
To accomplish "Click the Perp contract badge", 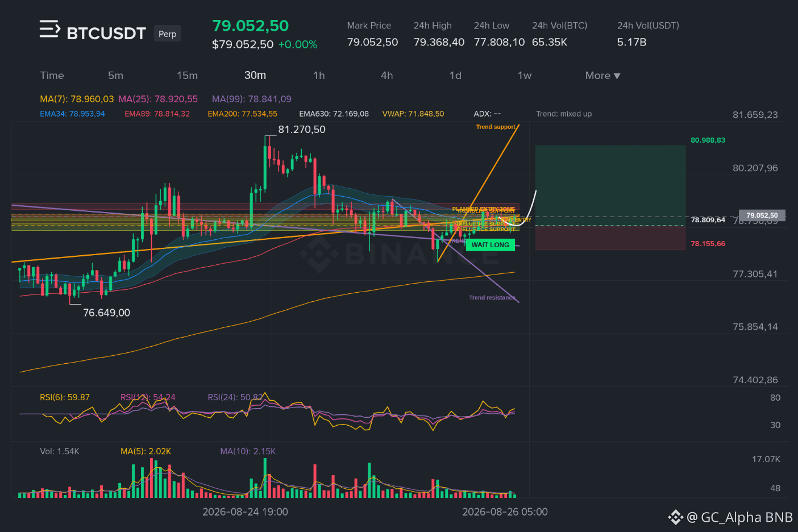I will [x=167, y=34].
